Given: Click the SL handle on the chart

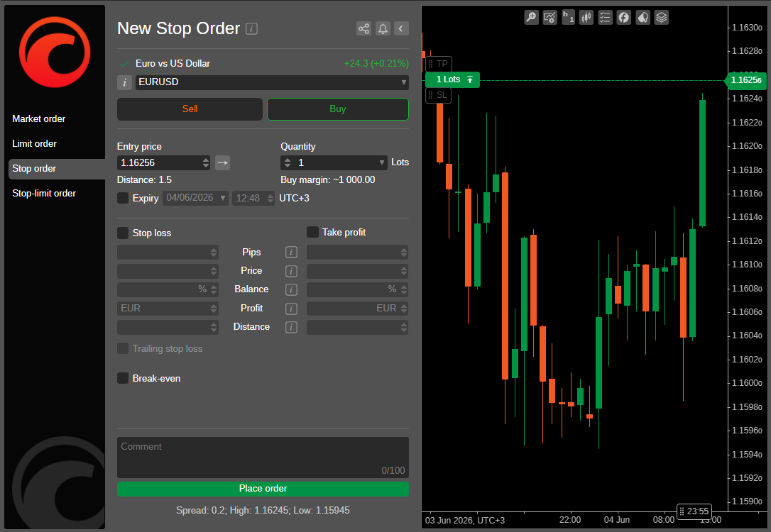Looking at the screenshot, I should (438, 95).
